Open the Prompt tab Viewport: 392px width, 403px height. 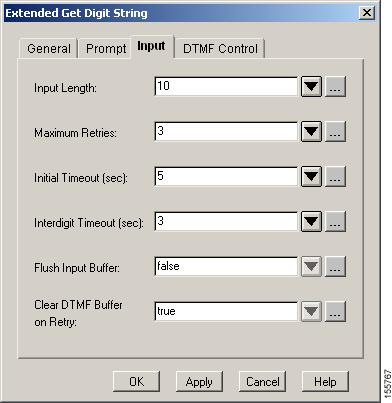[106, 49]
